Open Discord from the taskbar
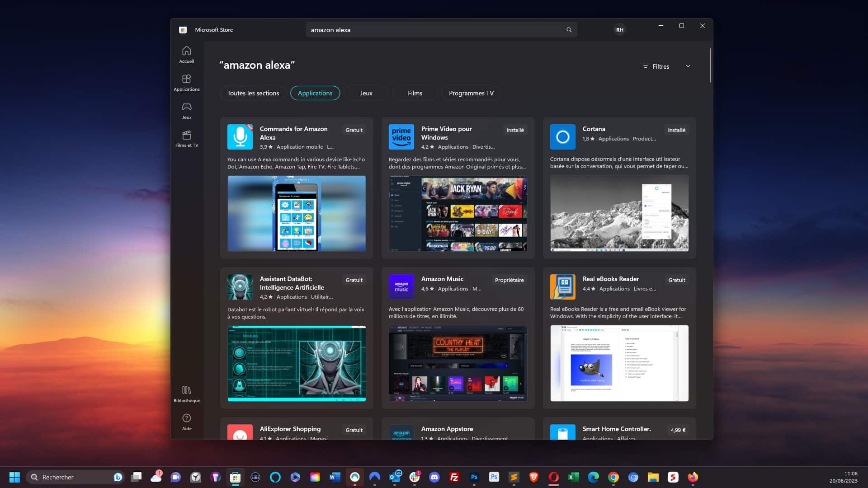 coord(434,477)
